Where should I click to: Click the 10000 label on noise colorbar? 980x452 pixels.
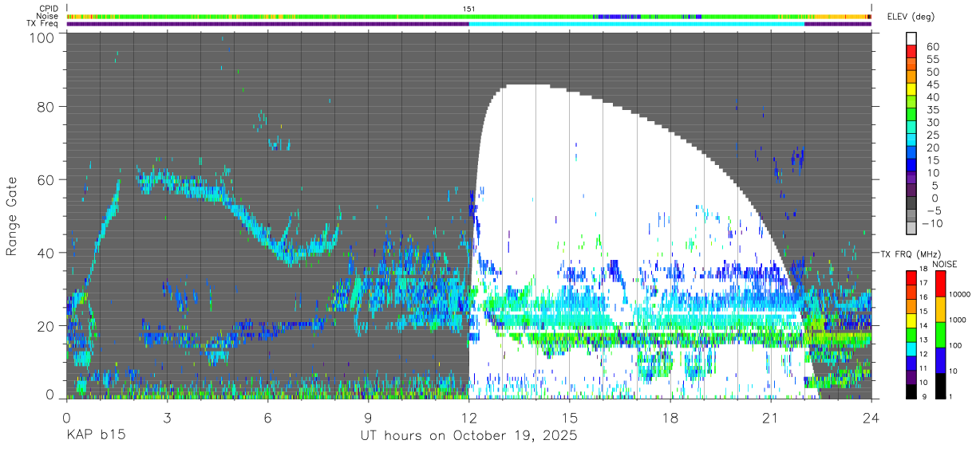962,294
